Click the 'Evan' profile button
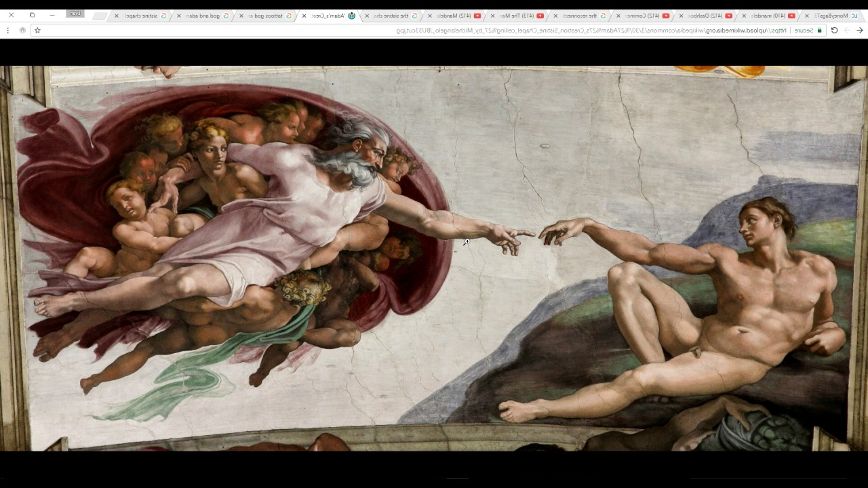 (x=75, y=14)
